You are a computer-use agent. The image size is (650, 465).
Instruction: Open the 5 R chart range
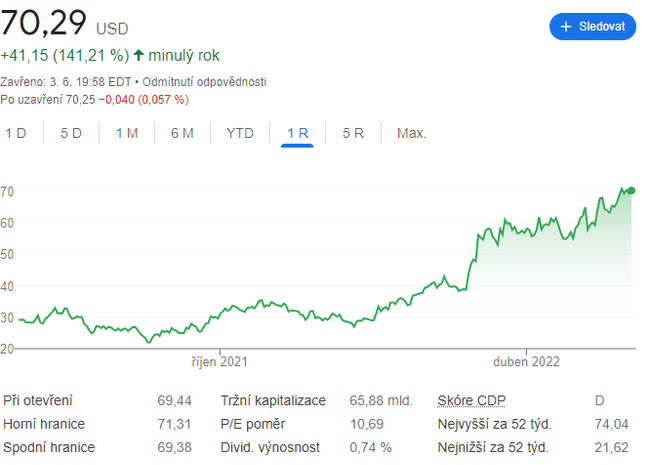(x=353, y=133)
